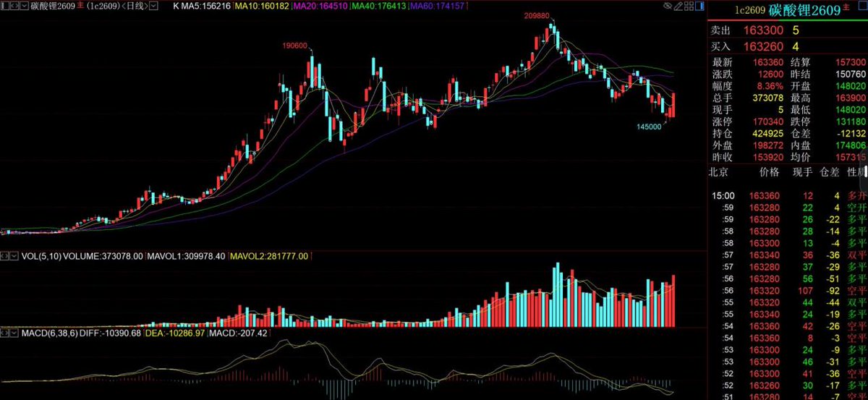Click the 145000 low price marker
The image size is (868, 400).
[649, 127]
